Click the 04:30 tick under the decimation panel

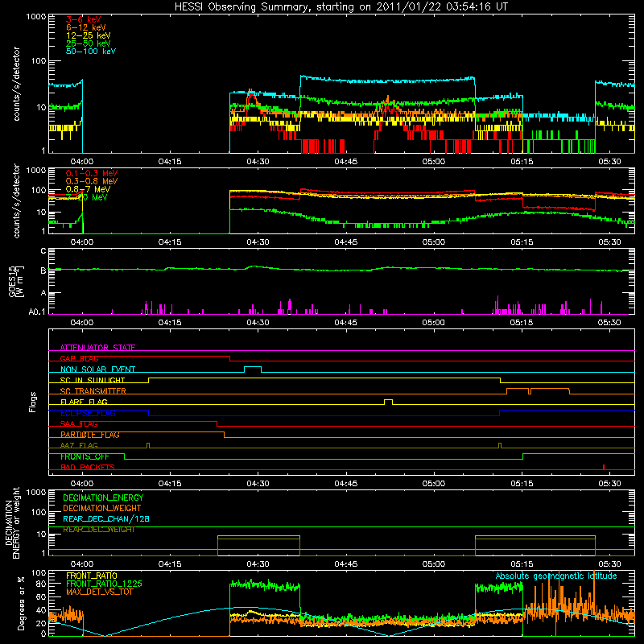click(x=258, y=564)
